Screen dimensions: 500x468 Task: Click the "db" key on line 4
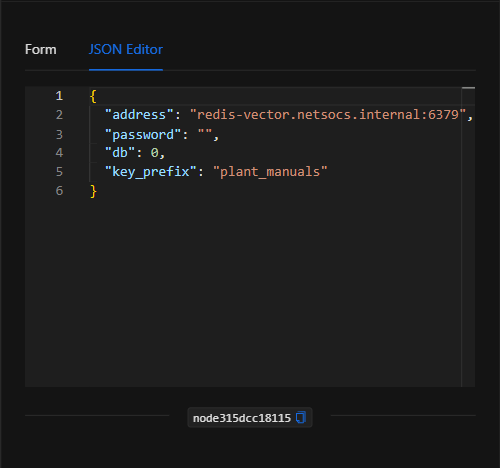click(120, 153)
